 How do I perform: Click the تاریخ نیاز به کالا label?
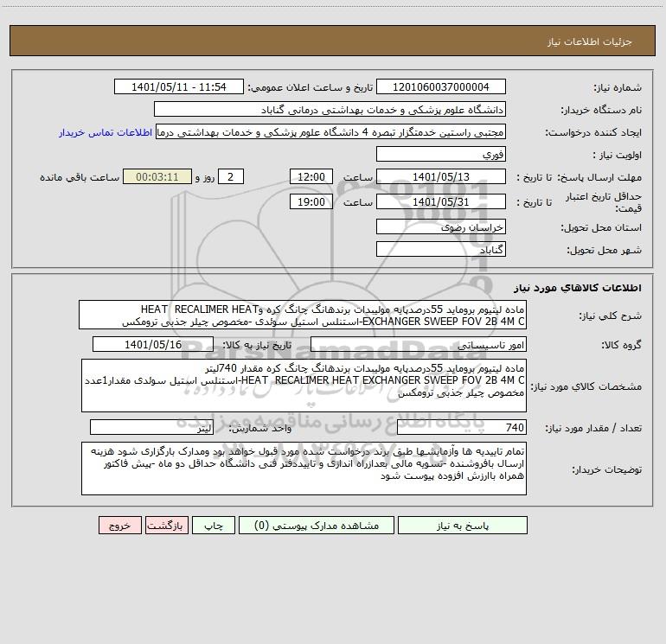pyautogui.click(x=258, y=345)
